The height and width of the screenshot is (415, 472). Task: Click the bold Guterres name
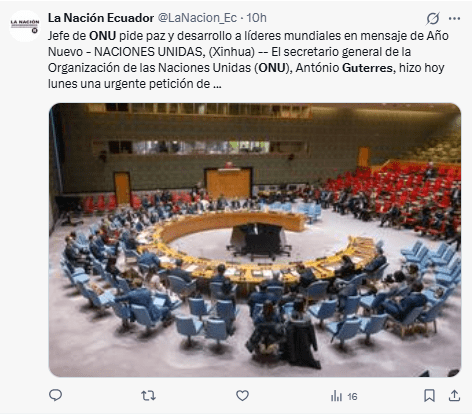pyautogui.click(x=367, y=68)
